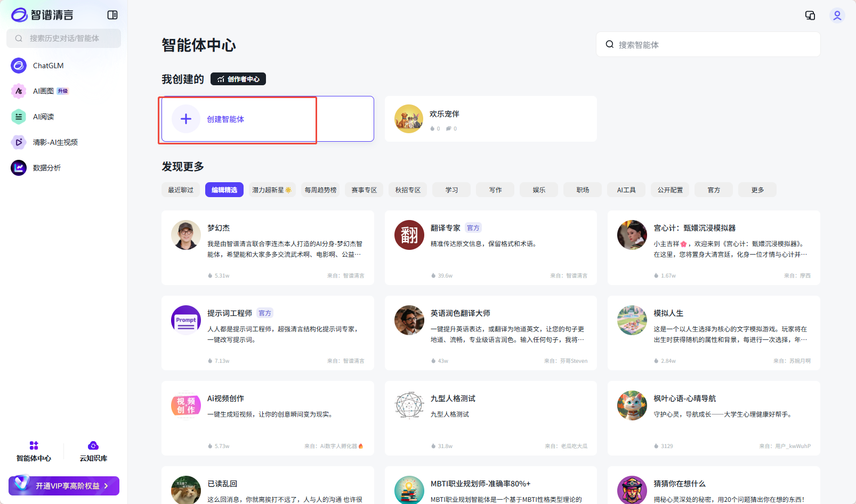
Task: Open the 提示词工程师 card title
Action: tap(230, 313)
